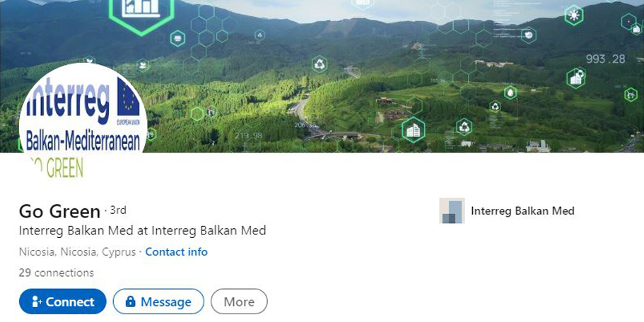Click the water drop hexagon icon in banner

(x=510, y=93)
